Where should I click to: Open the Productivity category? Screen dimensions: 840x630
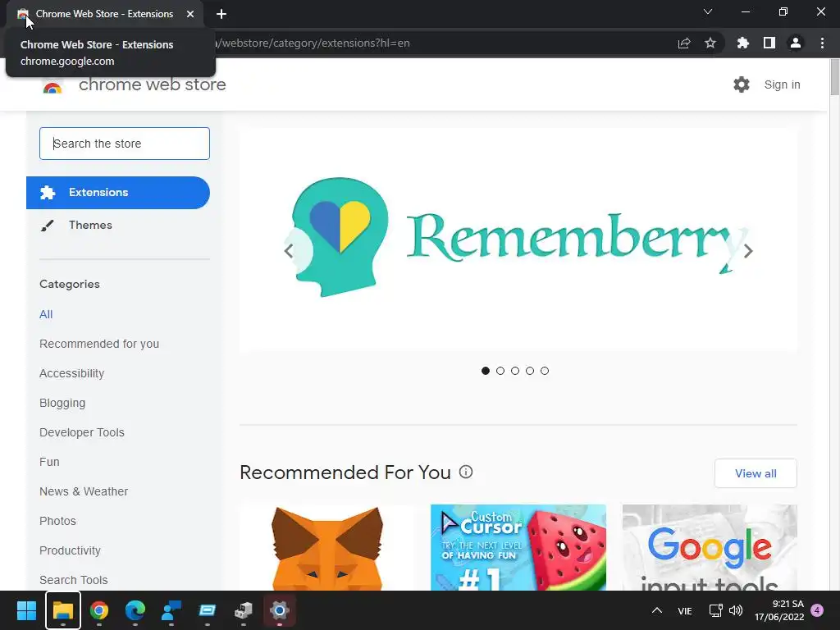point(71,550)
